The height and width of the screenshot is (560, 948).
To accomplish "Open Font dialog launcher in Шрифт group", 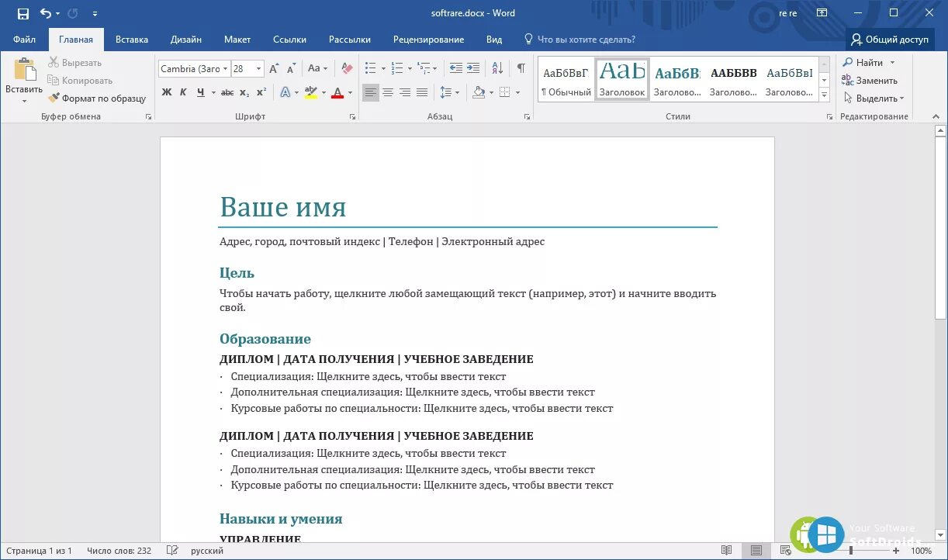I will [x=352, y=117].
